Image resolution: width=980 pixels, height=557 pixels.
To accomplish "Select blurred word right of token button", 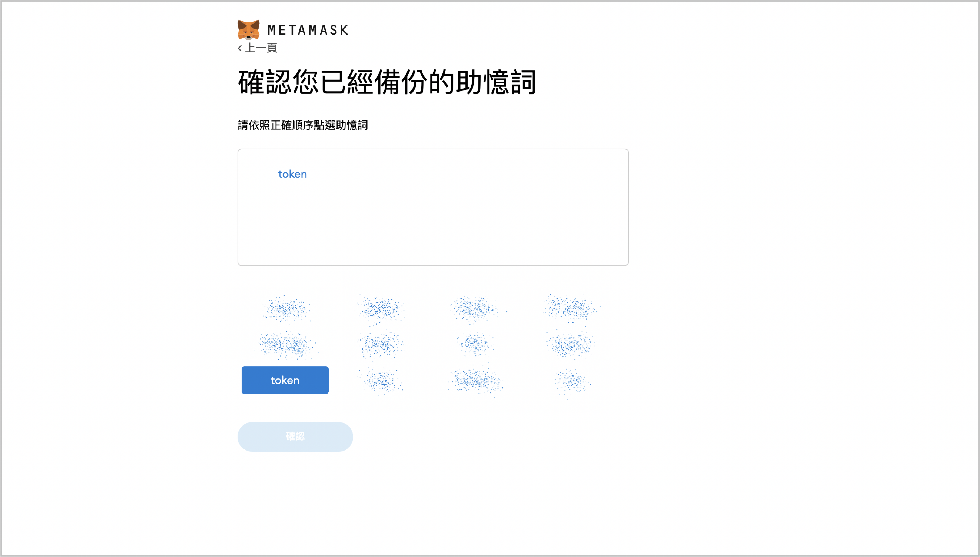I will [380, 381].
